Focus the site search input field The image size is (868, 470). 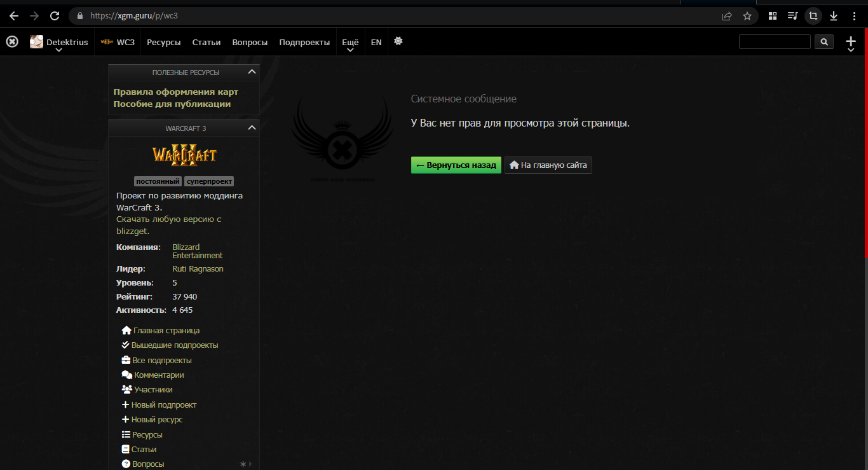(x=775, y=42)
